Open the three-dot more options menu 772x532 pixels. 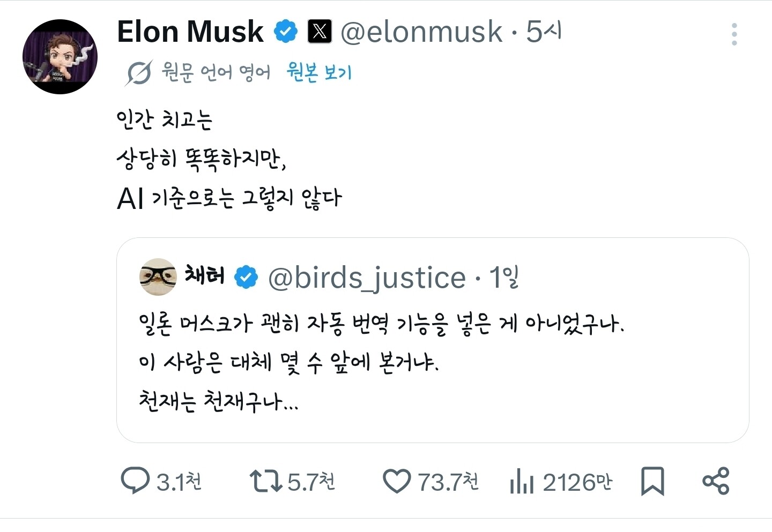pos(734,34)
